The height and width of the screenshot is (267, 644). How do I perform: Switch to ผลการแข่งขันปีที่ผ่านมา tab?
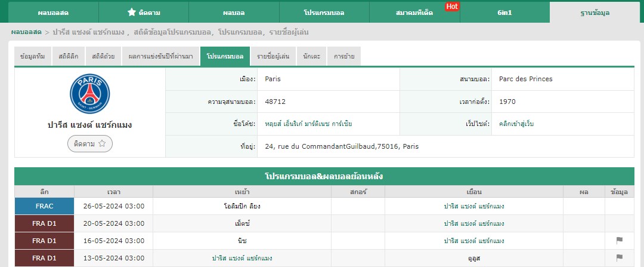tap(160, 56)
